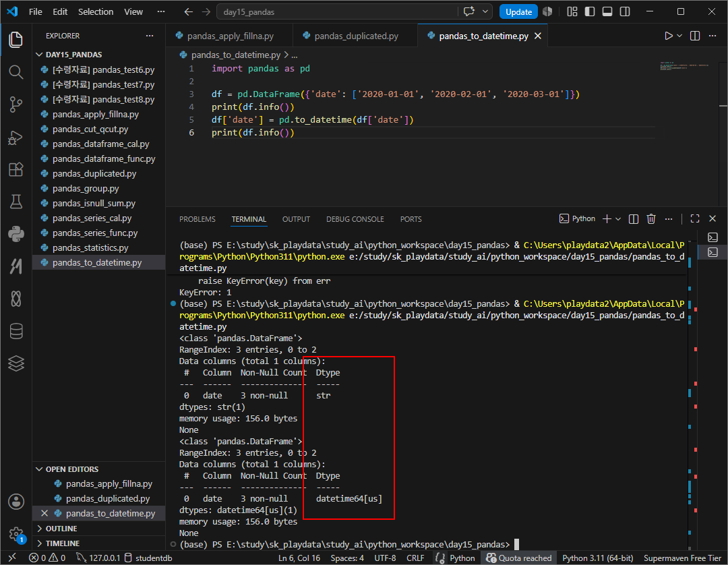This screenshot has height=565, width=728.
Task: Go forward with the right arrow
Action: pyautogui.click(x=206, y=11)
